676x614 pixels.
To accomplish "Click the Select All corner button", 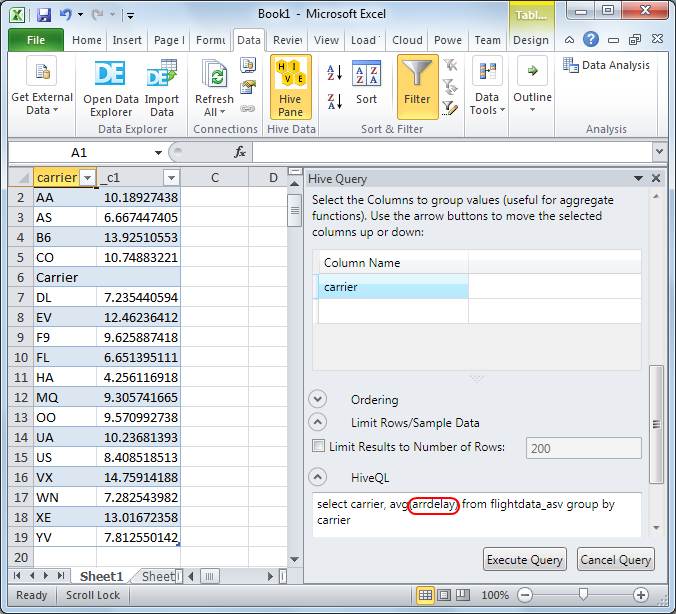I will pyautogui.click(x=21, y=177).
